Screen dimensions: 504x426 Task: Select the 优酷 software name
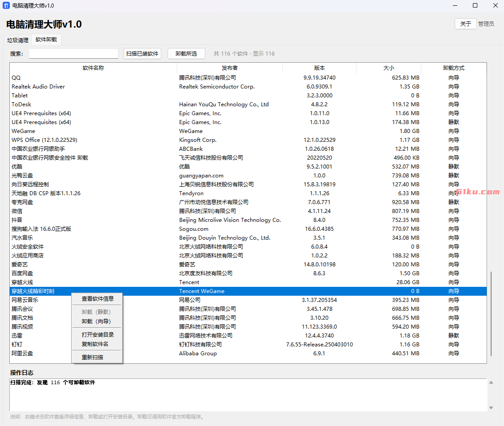click(x=17, y=167)
